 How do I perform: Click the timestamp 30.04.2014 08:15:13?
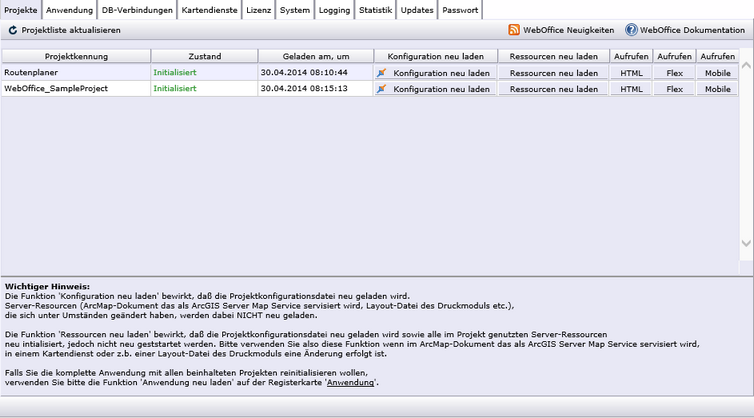click(x=304, y=89)
